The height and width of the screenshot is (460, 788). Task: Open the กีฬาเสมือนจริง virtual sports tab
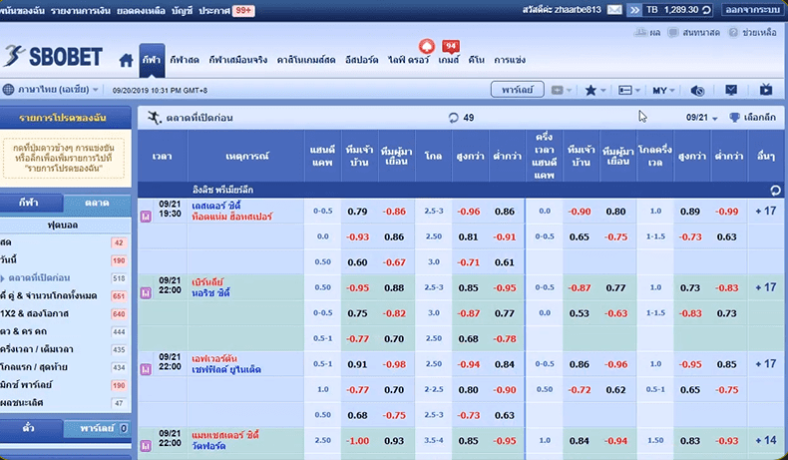click(x=238, y=60)
